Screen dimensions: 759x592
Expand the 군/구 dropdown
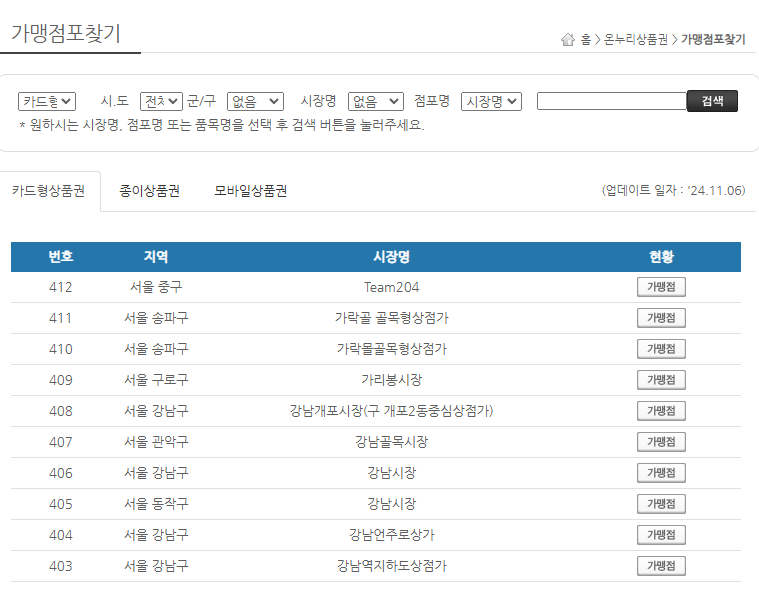point(255,102)
